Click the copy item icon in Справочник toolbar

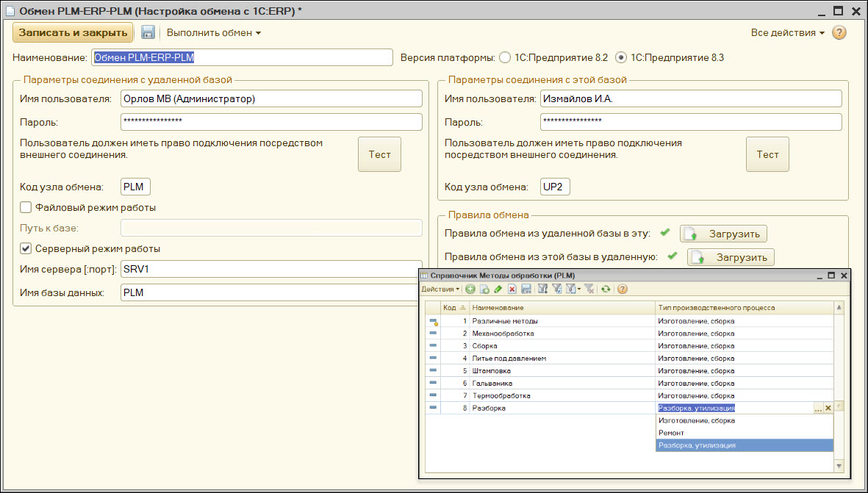pyautogui.click(x=484, y=289)
